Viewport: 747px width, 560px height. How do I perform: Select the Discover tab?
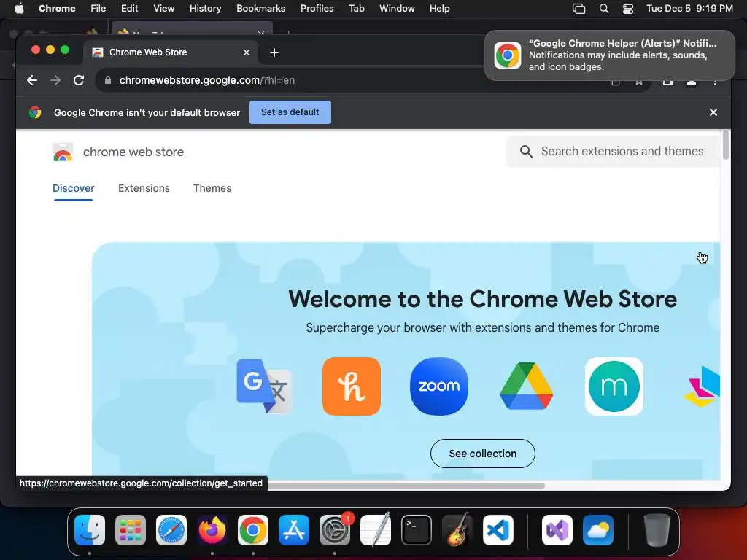pyautogui.click(x=74, y=189)
